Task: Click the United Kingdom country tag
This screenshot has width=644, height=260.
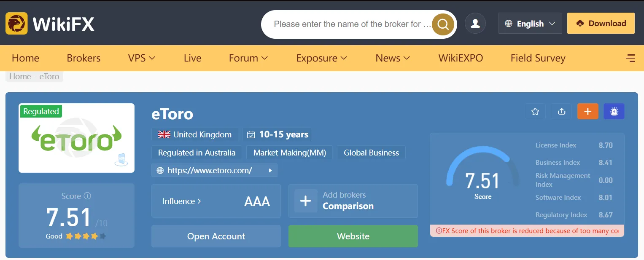Action: point(194,134)
